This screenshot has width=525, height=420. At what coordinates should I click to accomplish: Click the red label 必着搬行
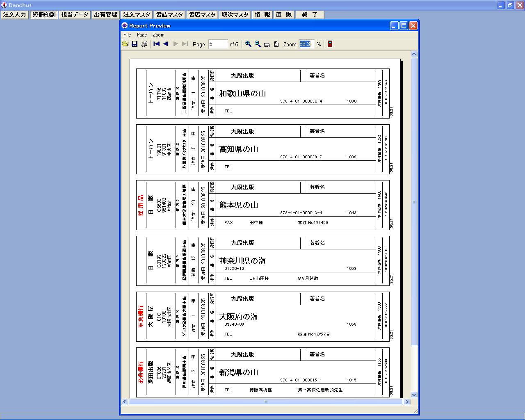(x=141, y=372)
